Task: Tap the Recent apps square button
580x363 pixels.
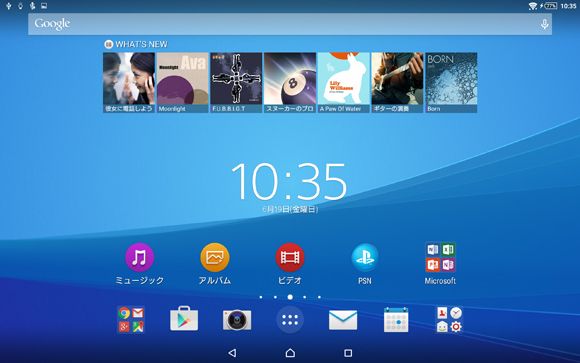Action: point(348,353)
